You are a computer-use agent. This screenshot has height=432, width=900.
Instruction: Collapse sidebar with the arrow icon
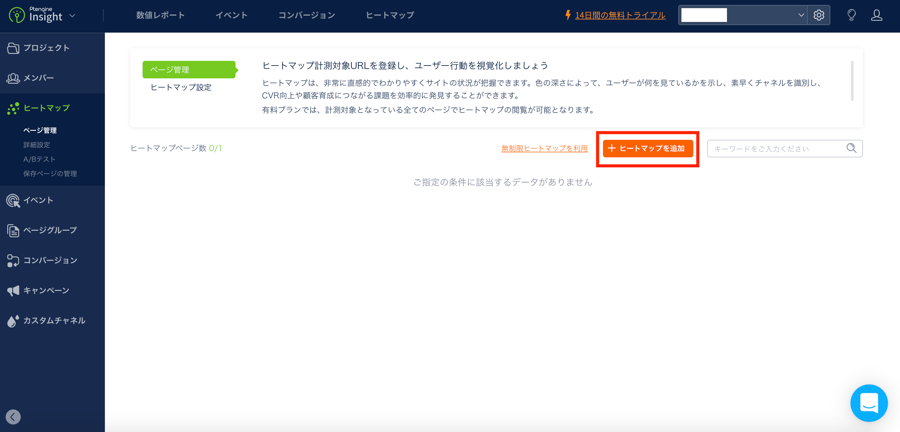tap(13, 417)
